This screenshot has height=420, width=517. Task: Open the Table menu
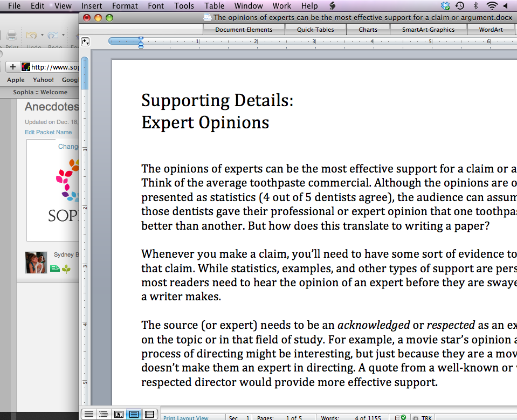click(215, 6)
